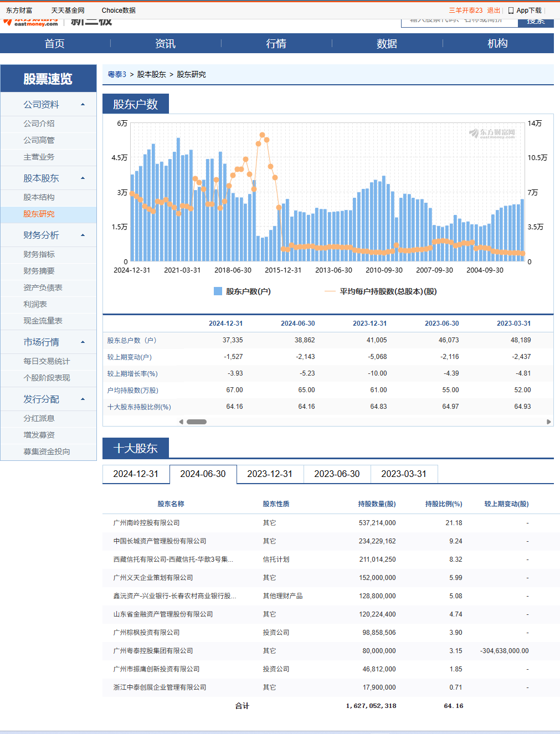
Task: Select the 2023-03-31 shareholders tab
Action: click(404, 474)
